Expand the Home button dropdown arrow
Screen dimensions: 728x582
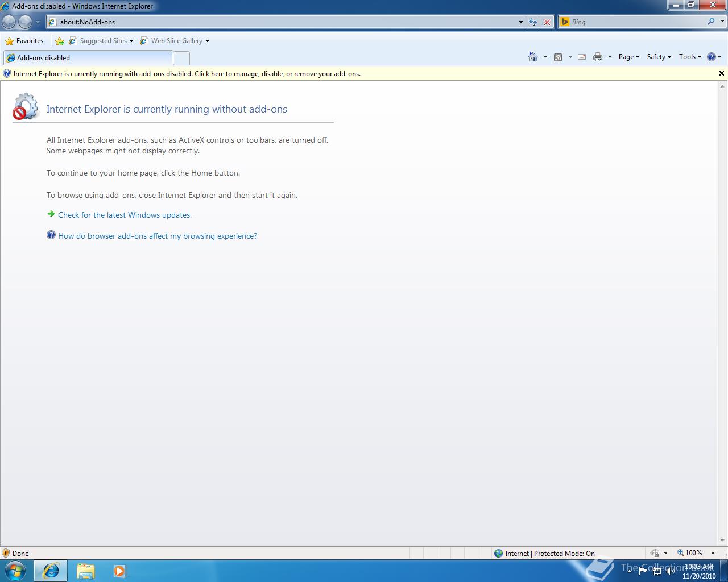(545, 57)
